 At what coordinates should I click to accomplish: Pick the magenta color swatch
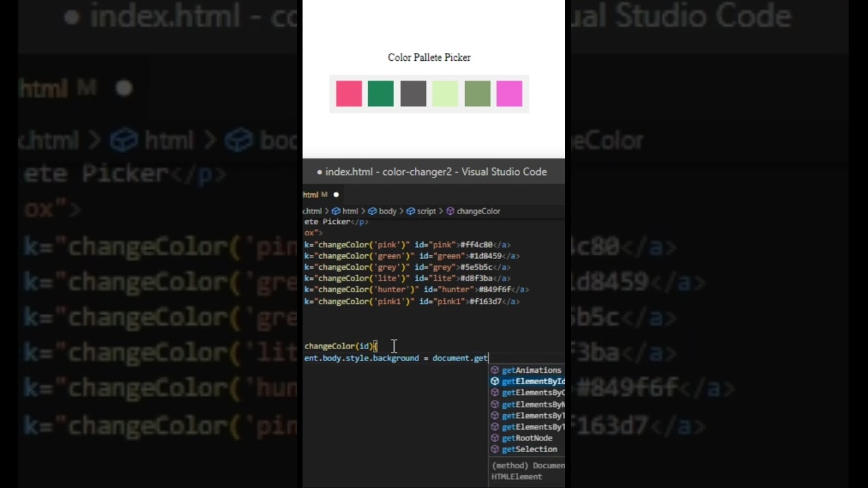pos(509,94)
